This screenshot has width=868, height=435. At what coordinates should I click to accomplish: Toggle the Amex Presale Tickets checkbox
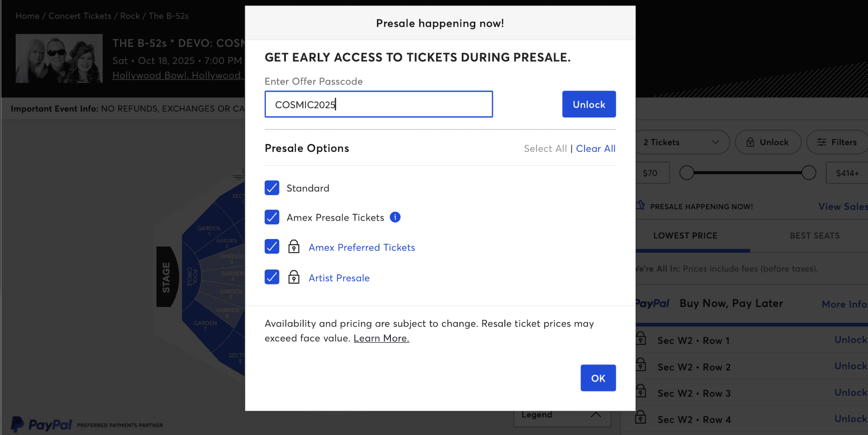[272, 217]
